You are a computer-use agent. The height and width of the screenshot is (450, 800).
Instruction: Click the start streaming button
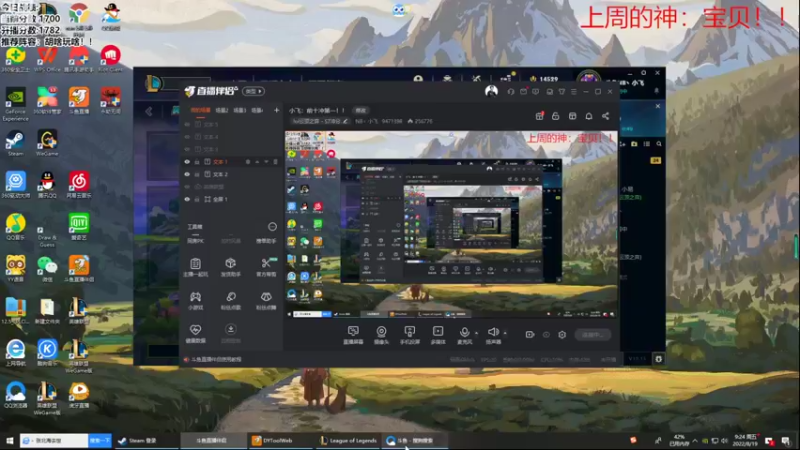tap(592, 335)
